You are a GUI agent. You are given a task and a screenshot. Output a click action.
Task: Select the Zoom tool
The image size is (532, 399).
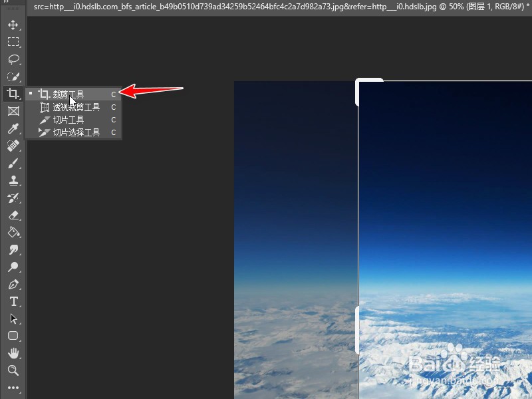(13, 370)
